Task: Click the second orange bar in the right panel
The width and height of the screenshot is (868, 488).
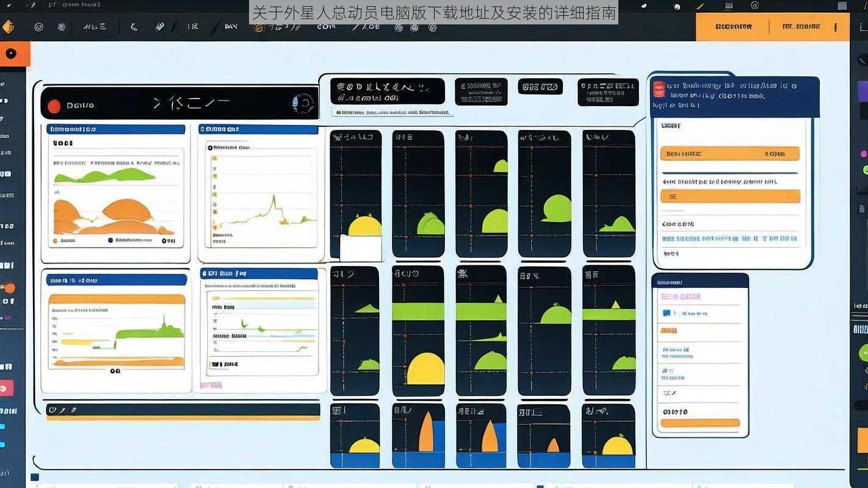Action: click(x=730, y=196)
